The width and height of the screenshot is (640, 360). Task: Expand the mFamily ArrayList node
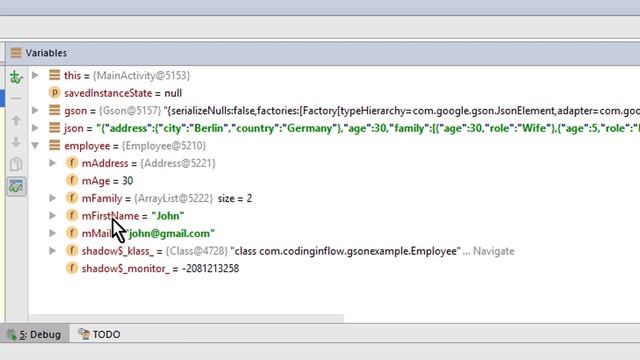point(53,198)
